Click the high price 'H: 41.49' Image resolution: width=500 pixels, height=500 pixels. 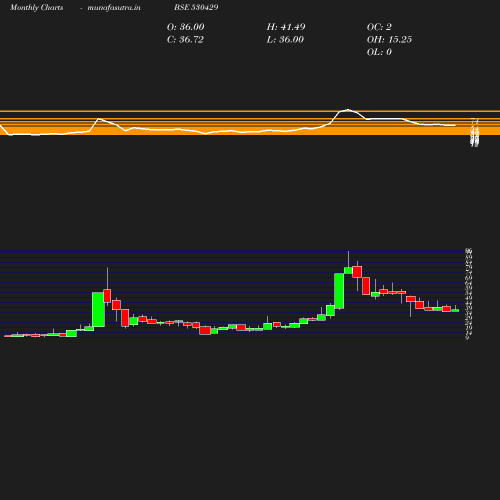tap(286, 27)
